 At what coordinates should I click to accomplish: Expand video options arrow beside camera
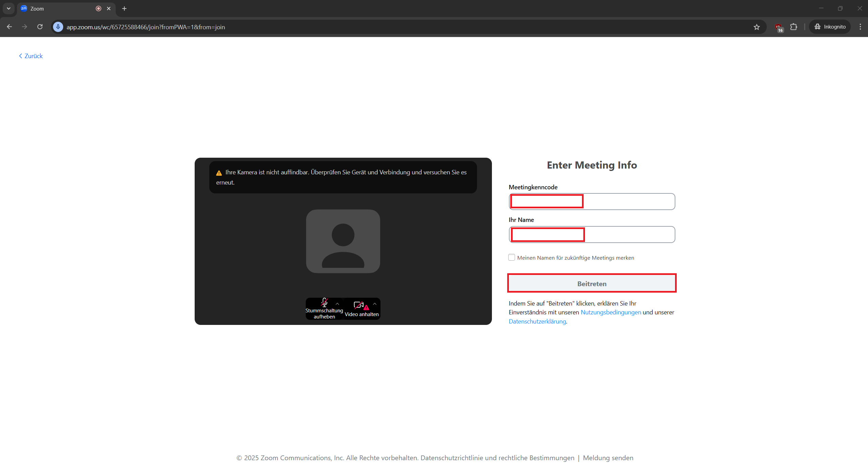coord(374,304)
